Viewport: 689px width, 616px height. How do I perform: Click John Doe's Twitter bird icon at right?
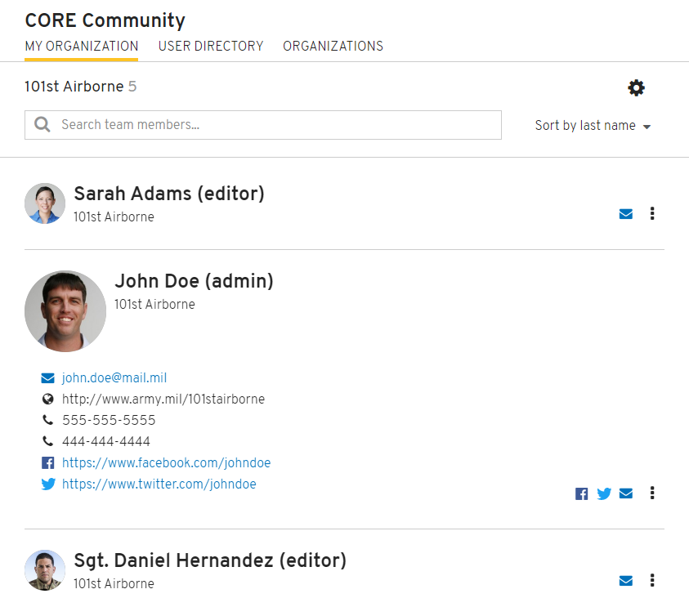coord(604,493)
